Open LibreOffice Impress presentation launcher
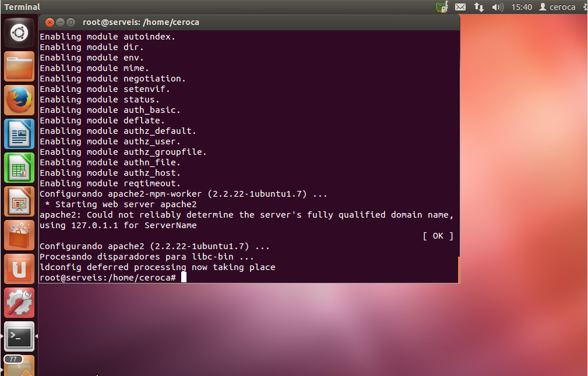588x376 pixels. (19, 201)
